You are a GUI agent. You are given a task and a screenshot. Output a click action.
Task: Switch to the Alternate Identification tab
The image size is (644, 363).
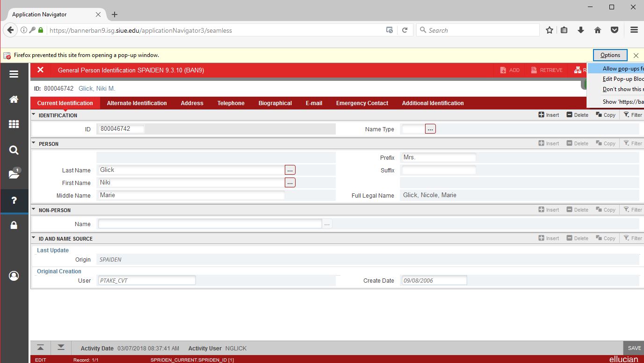[x=137, y=103]
